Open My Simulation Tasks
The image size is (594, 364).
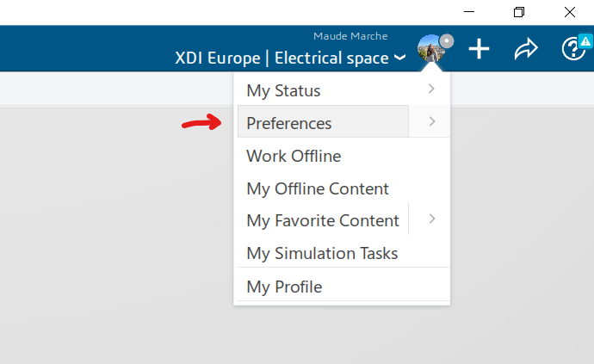[322, 253]
